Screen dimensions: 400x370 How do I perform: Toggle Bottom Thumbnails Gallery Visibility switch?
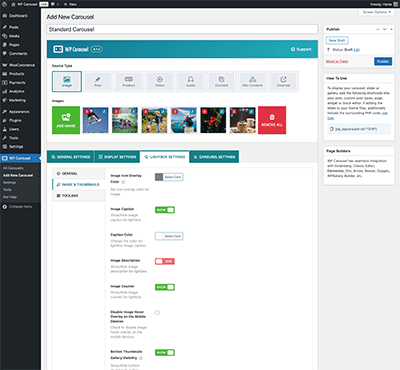[165, 353]
